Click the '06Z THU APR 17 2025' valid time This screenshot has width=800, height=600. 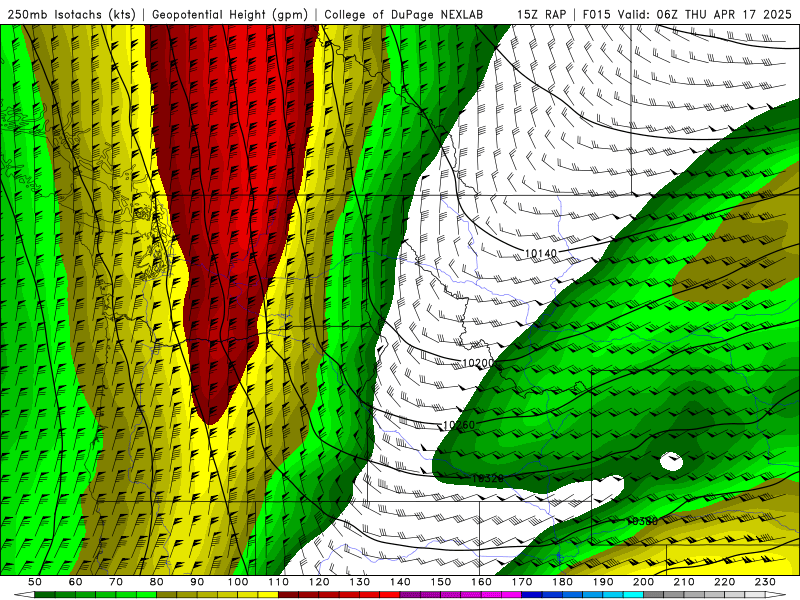tap(724, 15)
